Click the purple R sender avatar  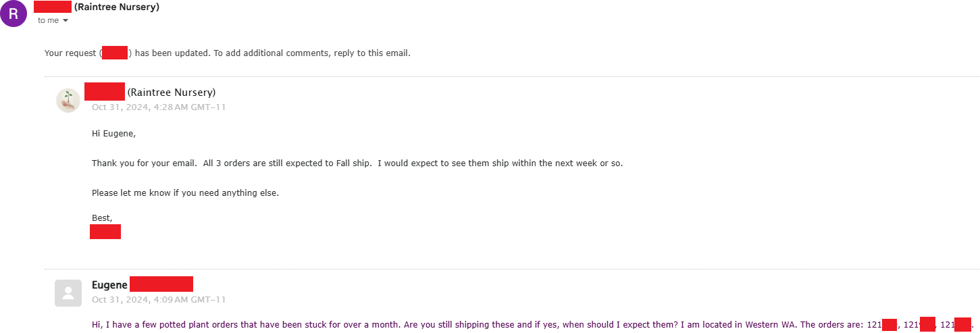pyautogui.click(x=14, y=14)
